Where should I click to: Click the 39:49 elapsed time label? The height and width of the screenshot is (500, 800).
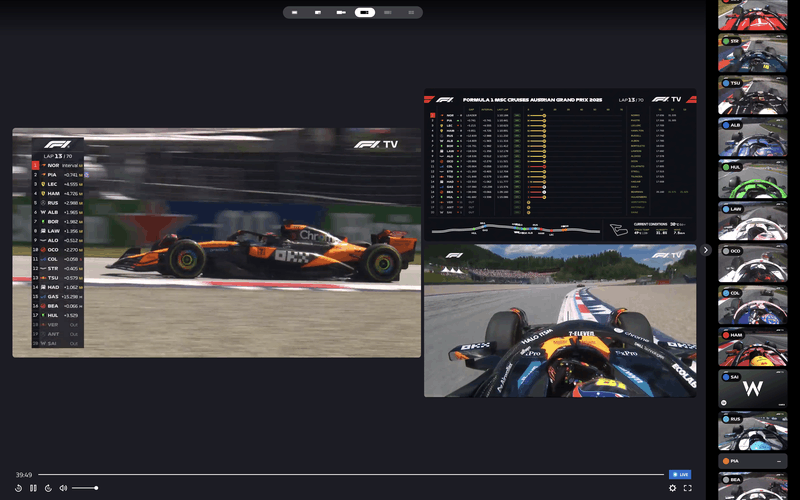24,474
